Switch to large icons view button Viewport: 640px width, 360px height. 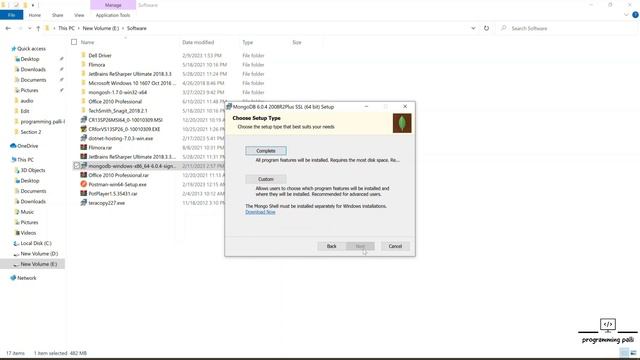633,353
